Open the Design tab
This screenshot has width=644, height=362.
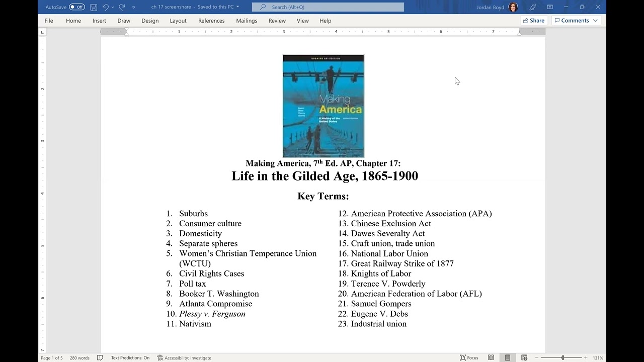click(x=150, y=21)
